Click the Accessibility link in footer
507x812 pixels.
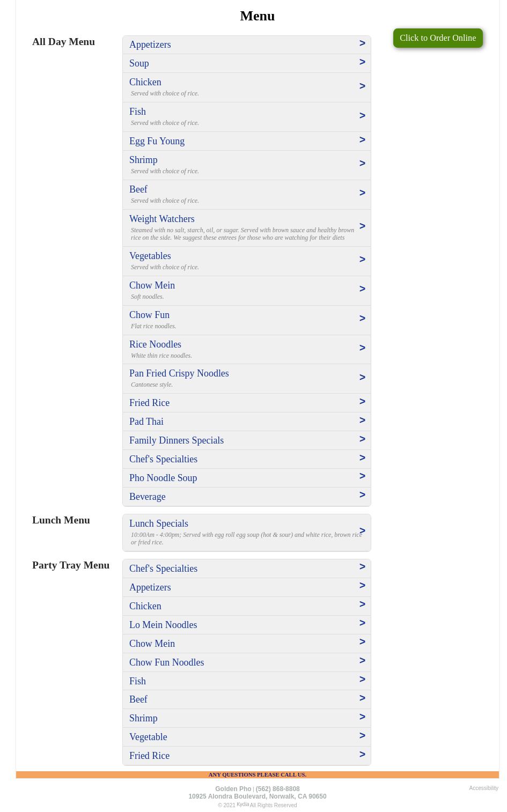click(483, 788)
